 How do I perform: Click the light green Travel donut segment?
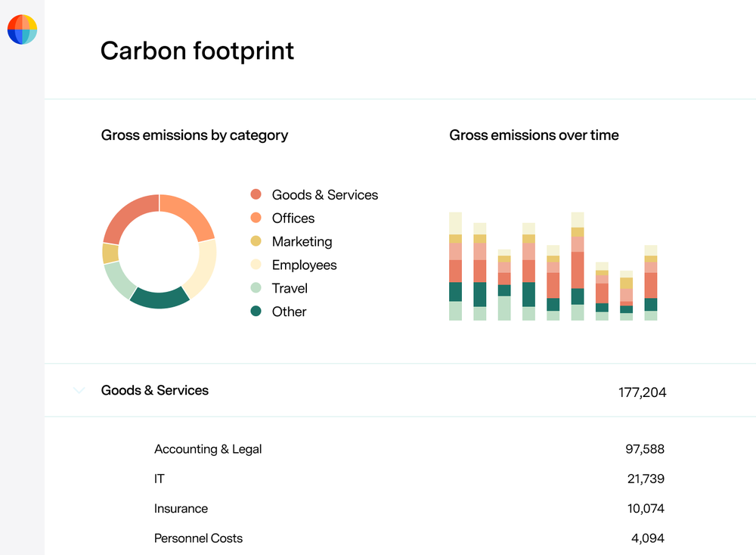coord(118,281)
